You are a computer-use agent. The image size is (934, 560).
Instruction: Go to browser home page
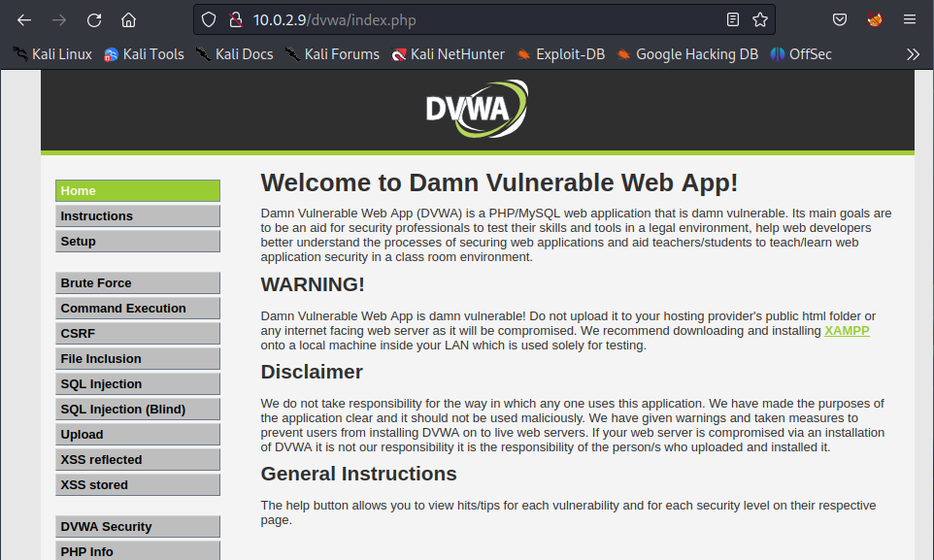click(128, 19)
